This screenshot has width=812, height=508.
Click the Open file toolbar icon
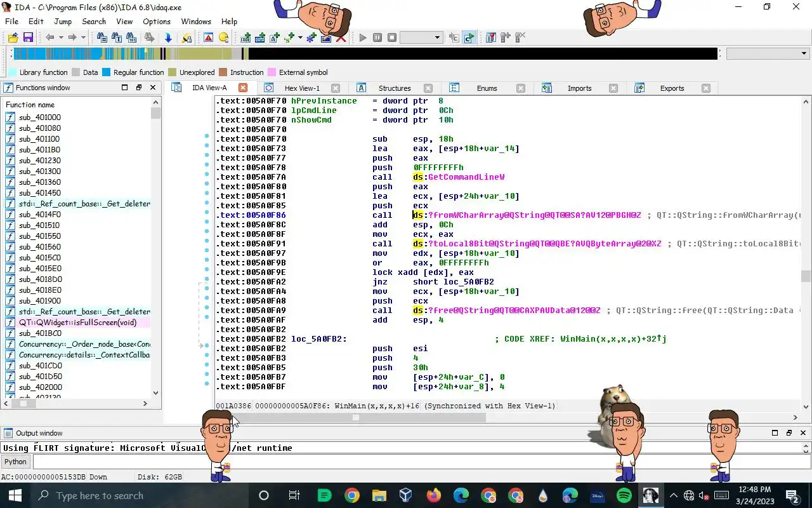point(13,37)
